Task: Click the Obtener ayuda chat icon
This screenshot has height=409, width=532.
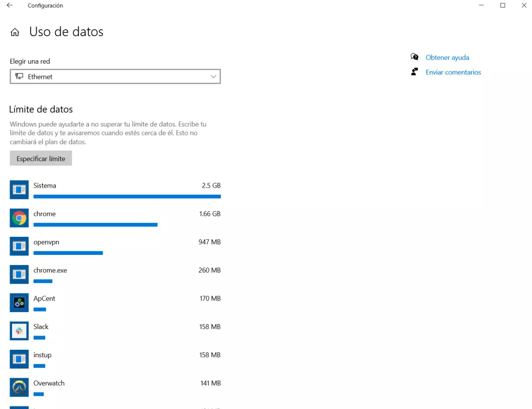Action: (x=414, y=57)
